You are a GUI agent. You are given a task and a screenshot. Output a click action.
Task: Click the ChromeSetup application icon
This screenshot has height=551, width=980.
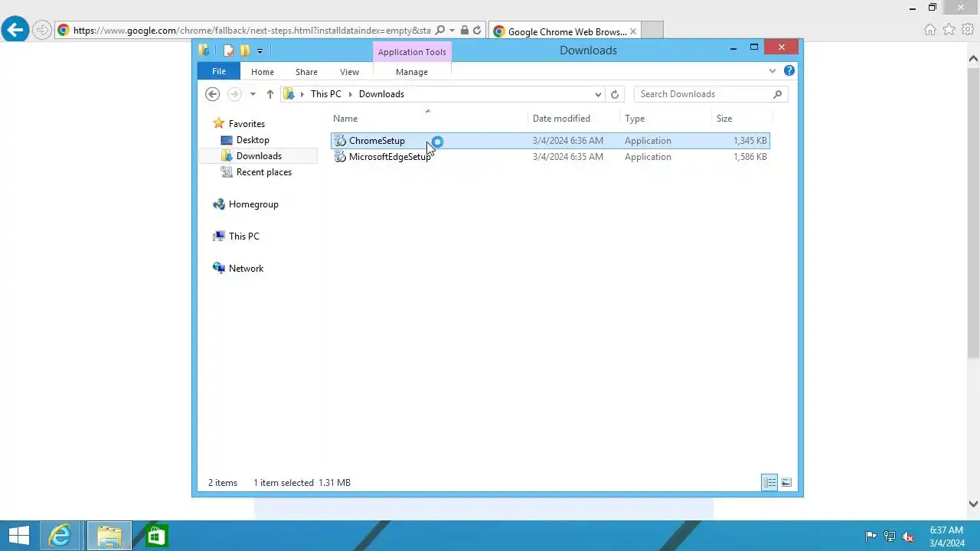340,141
